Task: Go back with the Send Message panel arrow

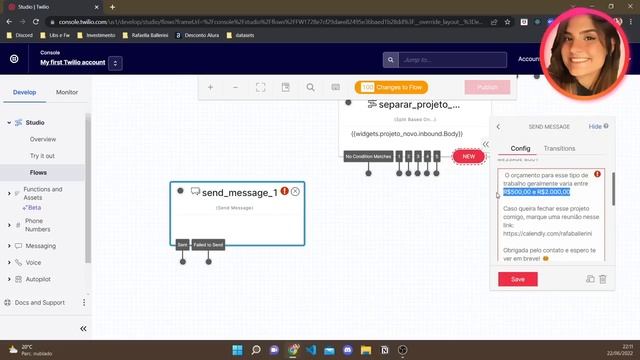Action: 498,127
